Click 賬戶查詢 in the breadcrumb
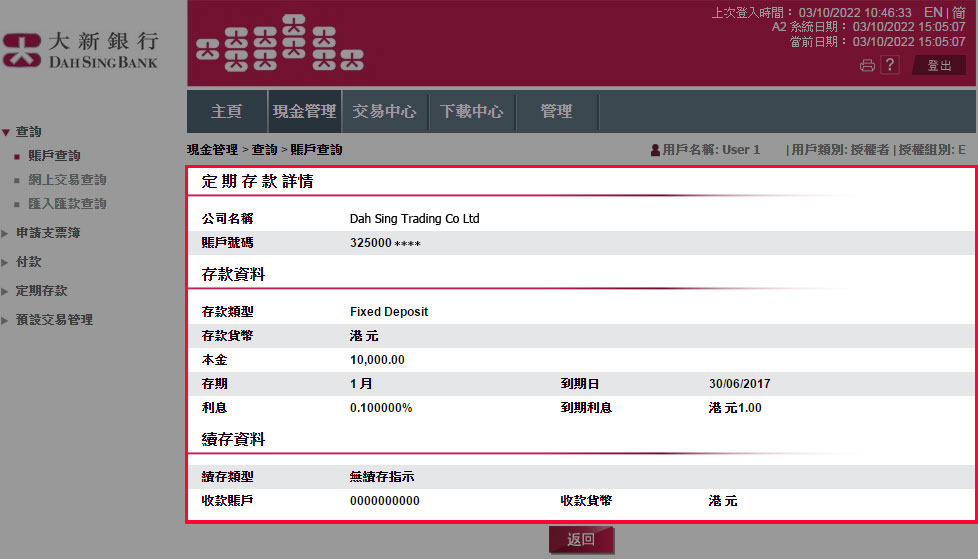 316,150
